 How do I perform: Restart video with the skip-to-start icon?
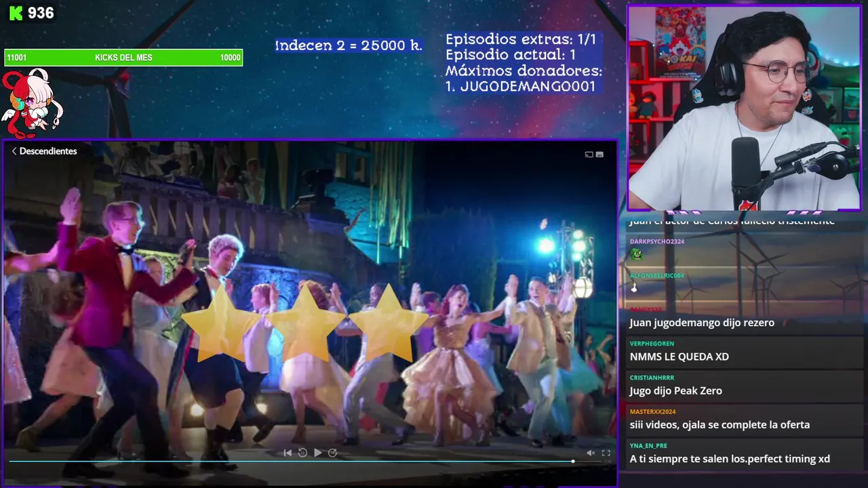(x=288, y=453)
